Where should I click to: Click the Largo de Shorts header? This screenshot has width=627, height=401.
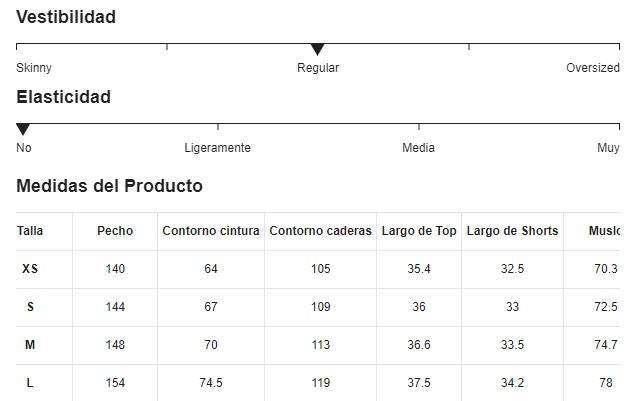512,231
